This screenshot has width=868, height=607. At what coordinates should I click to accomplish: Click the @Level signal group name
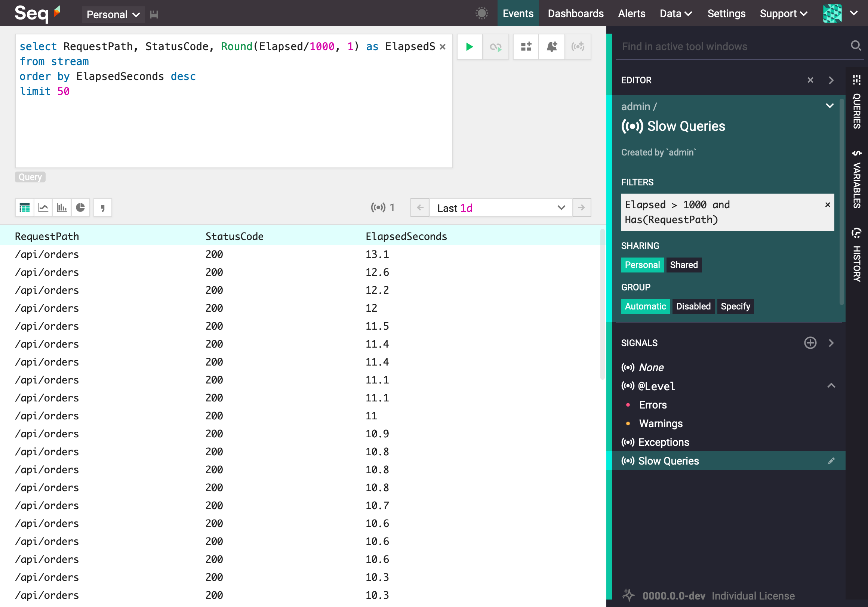click(656, 386)
